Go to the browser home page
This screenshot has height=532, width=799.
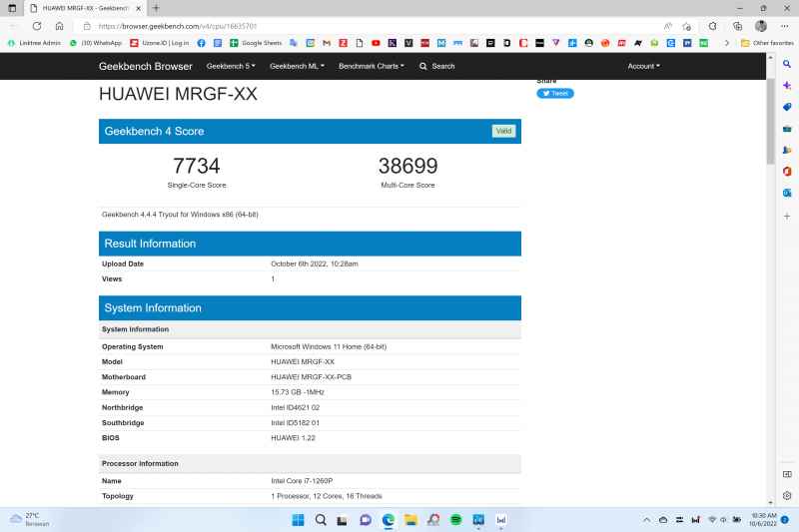pos(59,26)
